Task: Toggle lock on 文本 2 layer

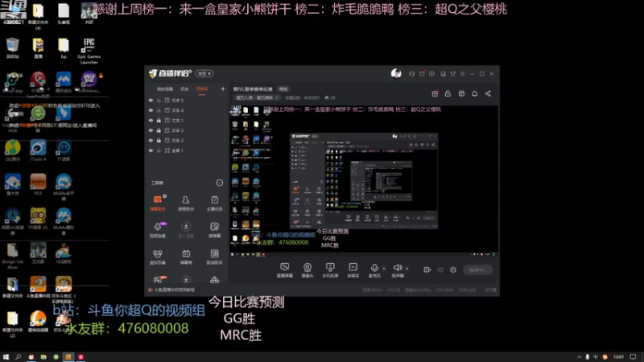Action: coord(159,140)
